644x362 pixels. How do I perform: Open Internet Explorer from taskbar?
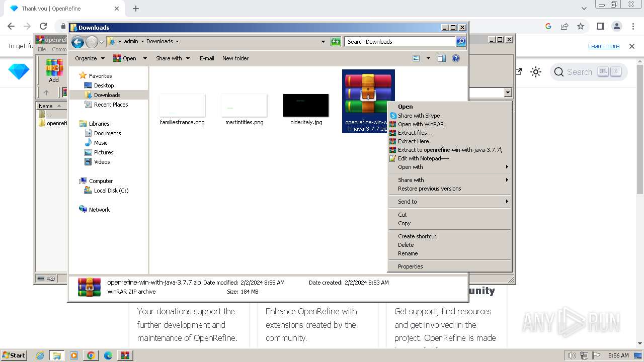[x=40, y=355]
